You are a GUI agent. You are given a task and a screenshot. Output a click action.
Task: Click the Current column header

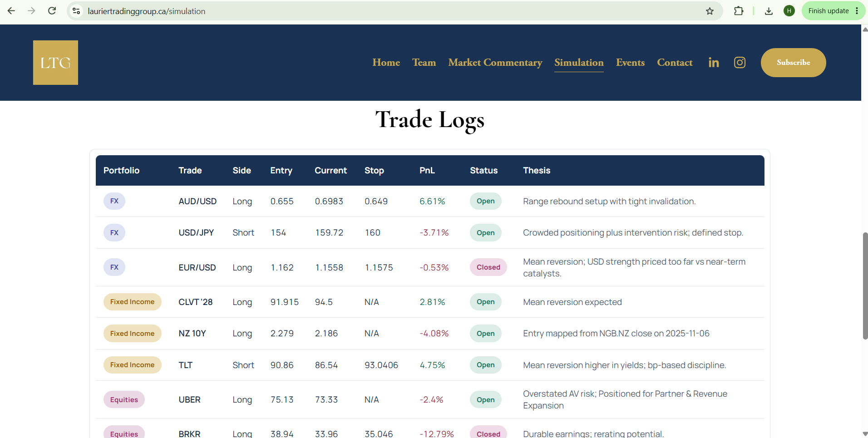pyautogui.click(x=330, y=171)
